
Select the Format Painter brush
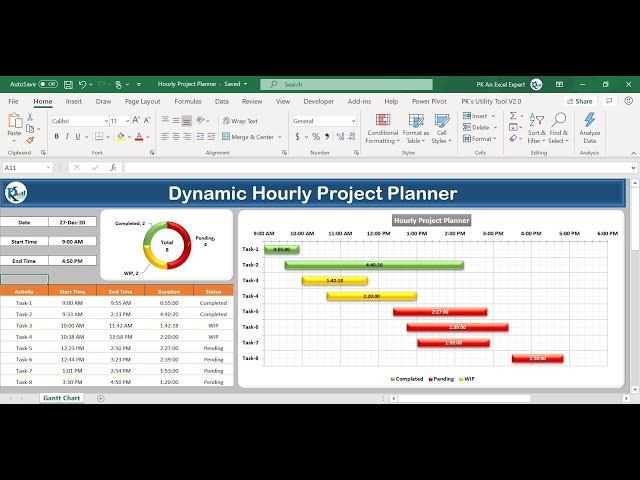point(30,140)
